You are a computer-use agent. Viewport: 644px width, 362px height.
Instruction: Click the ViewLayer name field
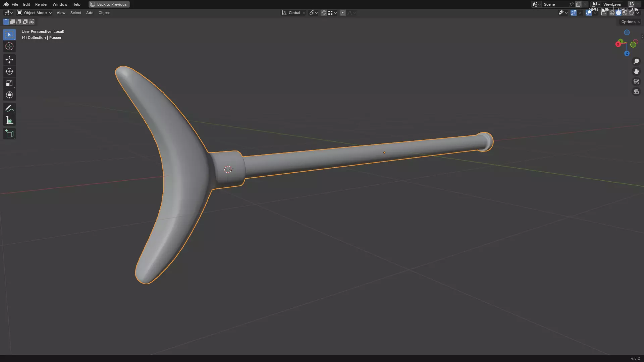coord(614,4)
